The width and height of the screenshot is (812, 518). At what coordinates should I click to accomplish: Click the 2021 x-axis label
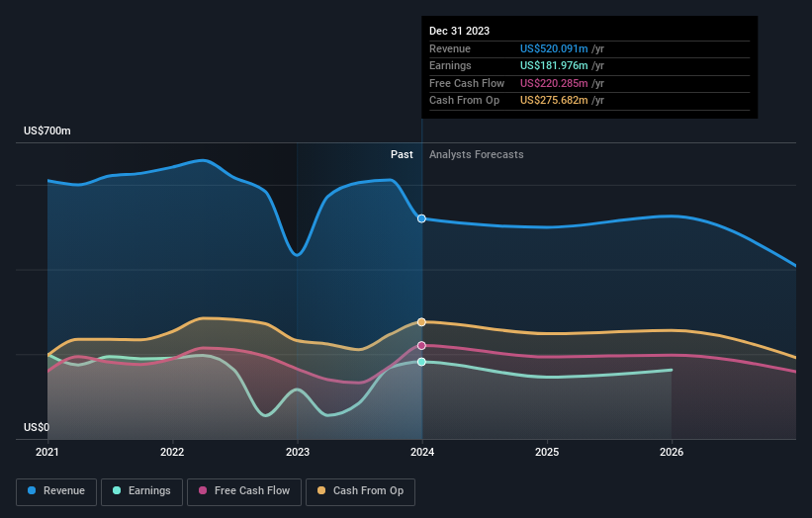click(x=47, y=452)
